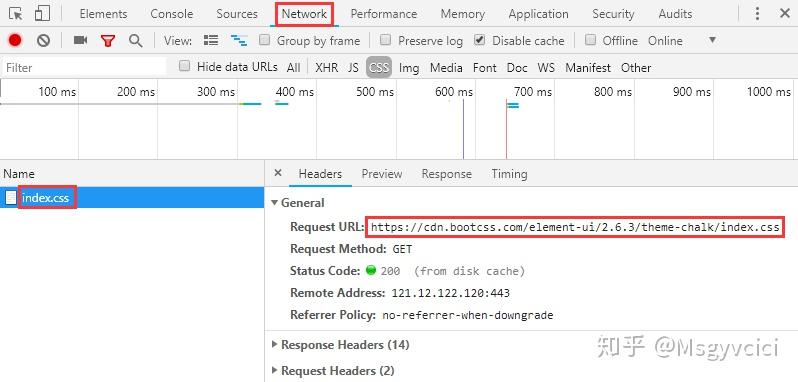Open the Online throttling dropdown

tap(682, 40)
